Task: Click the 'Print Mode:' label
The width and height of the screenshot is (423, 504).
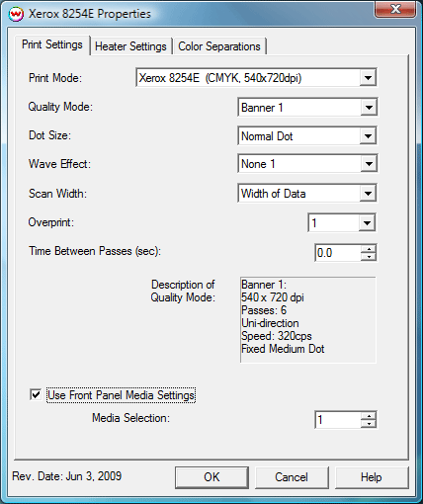Action: 55,78
